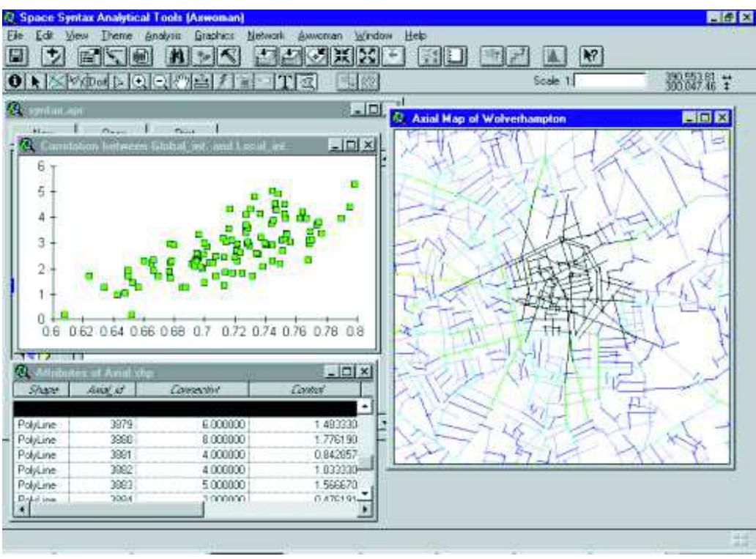Viewport: 756px width, 559px height.
Task: Select the Hot Link lightning tool
Action: pos(223,81)
